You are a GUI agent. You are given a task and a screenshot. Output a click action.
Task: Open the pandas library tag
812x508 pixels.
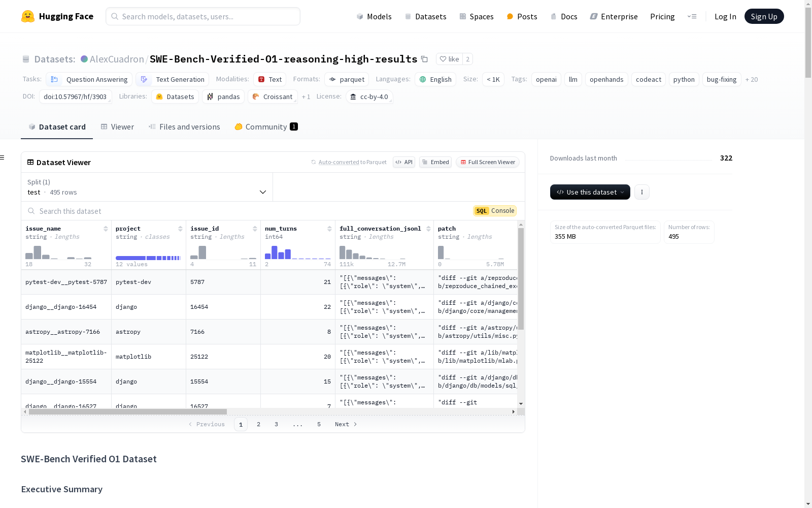click(223, 97)
